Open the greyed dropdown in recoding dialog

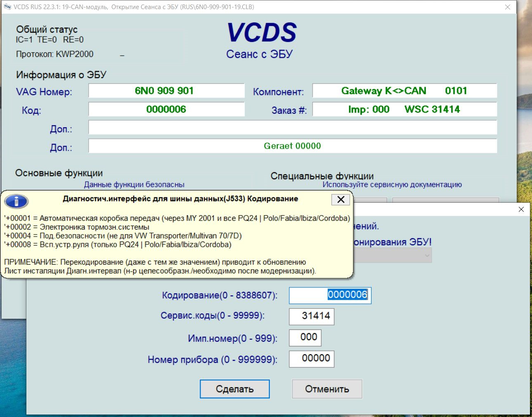point(392,256)
